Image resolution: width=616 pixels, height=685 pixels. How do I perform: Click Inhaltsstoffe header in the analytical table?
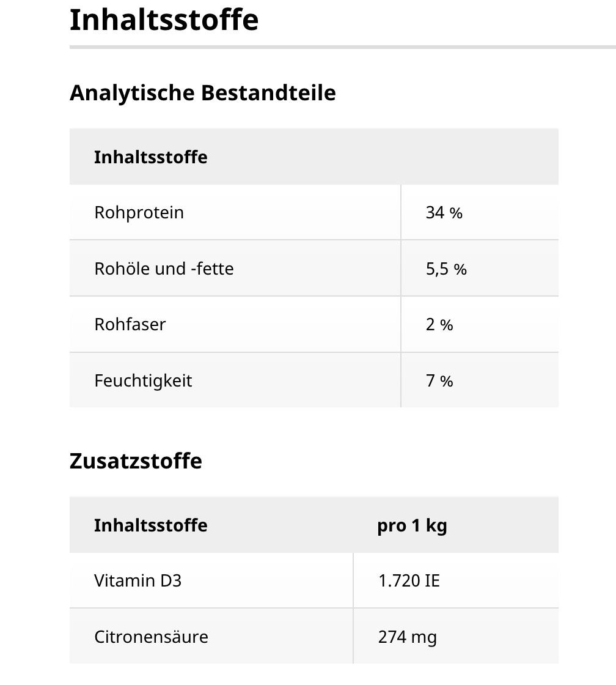[150, 157]
